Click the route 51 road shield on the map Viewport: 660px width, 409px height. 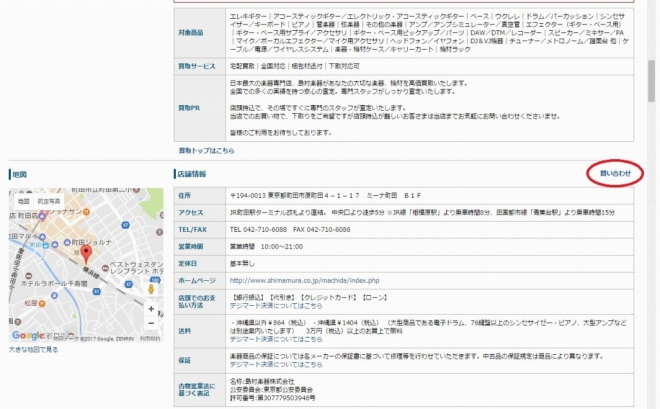click(97, 291)
